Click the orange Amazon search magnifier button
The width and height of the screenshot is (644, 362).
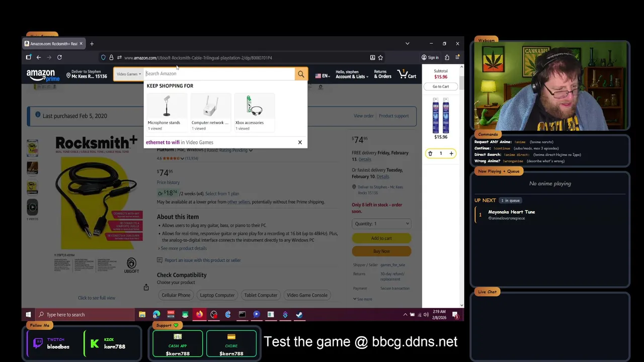point(301,74)
